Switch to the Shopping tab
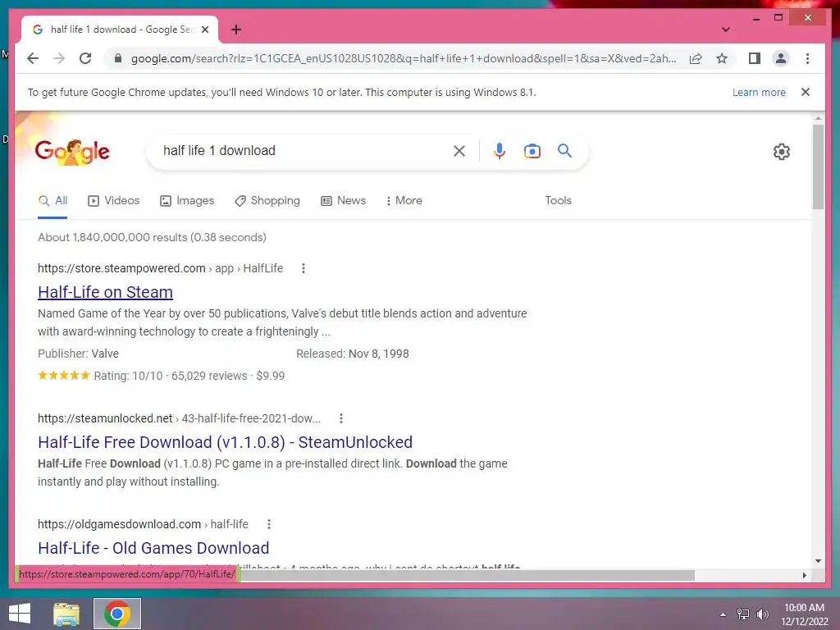This screenshot has height=630, width=840. 267,201
